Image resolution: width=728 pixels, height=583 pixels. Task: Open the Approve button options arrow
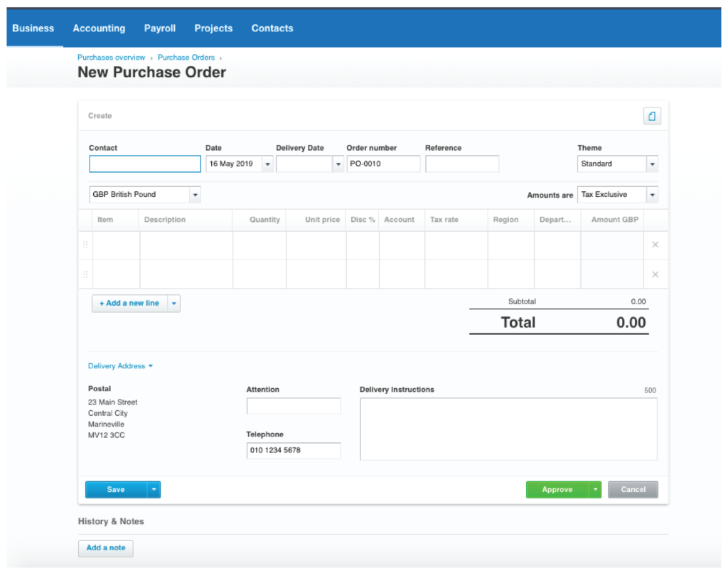pos(595,490)
